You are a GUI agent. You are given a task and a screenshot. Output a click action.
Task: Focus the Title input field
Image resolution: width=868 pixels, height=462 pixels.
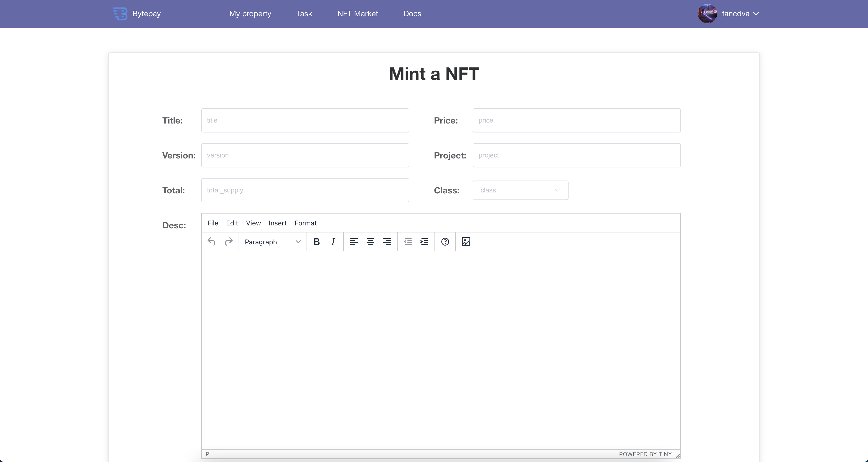click(305, 120)
